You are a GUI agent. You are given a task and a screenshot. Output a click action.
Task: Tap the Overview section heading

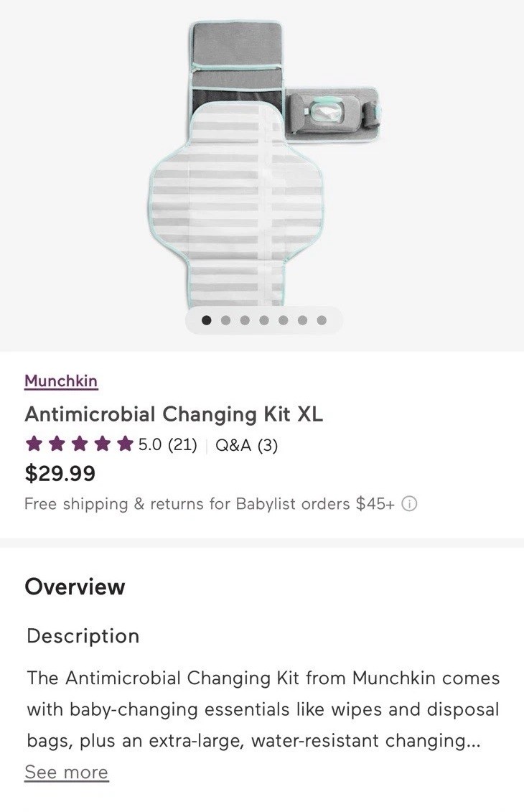tap(75, 587)
